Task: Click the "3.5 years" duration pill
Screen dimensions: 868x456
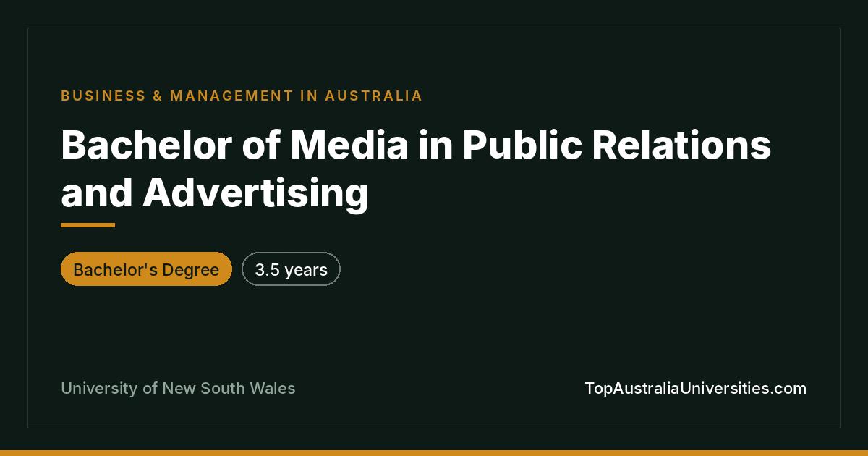Action: (291, 269)
